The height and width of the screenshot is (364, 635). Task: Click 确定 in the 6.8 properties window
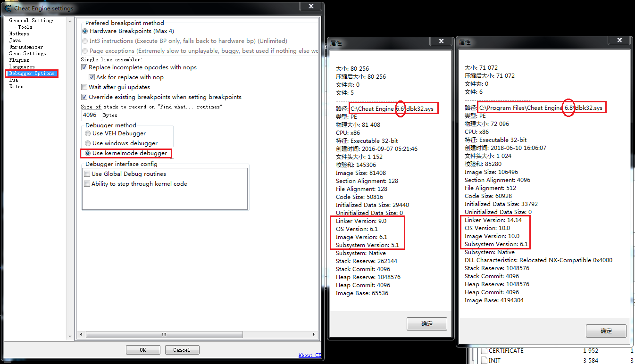pos(606,331)
